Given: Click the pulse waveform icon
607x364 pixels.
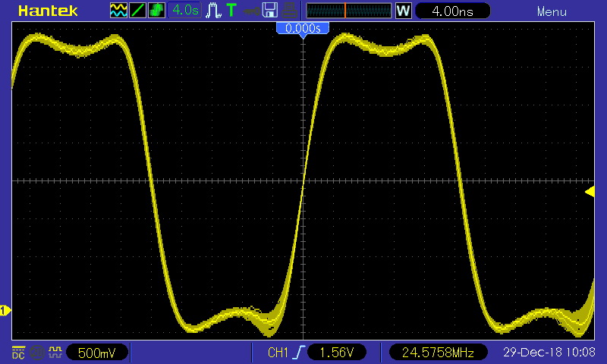Looking at the screenshot, I should click(213, 11).
